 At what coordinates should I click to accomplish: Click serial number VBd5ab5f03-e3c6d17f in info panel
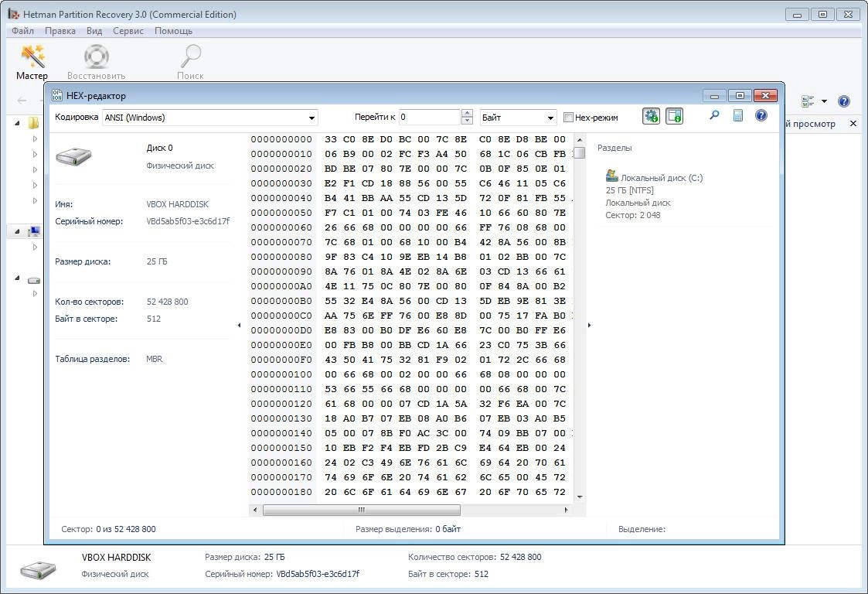point(188,221)
